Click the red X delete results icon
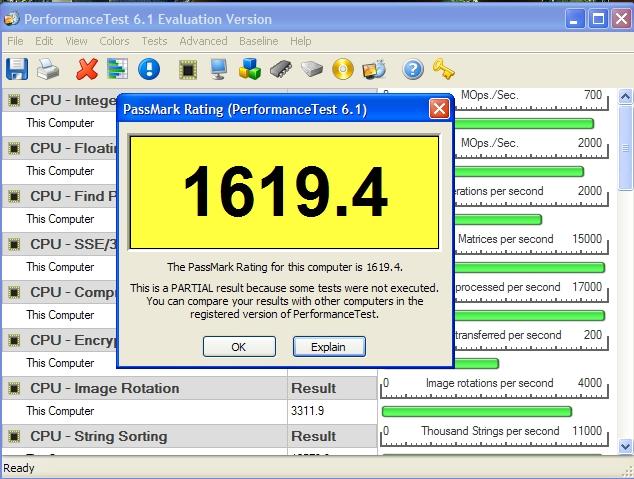 click(x=87, y=69)
